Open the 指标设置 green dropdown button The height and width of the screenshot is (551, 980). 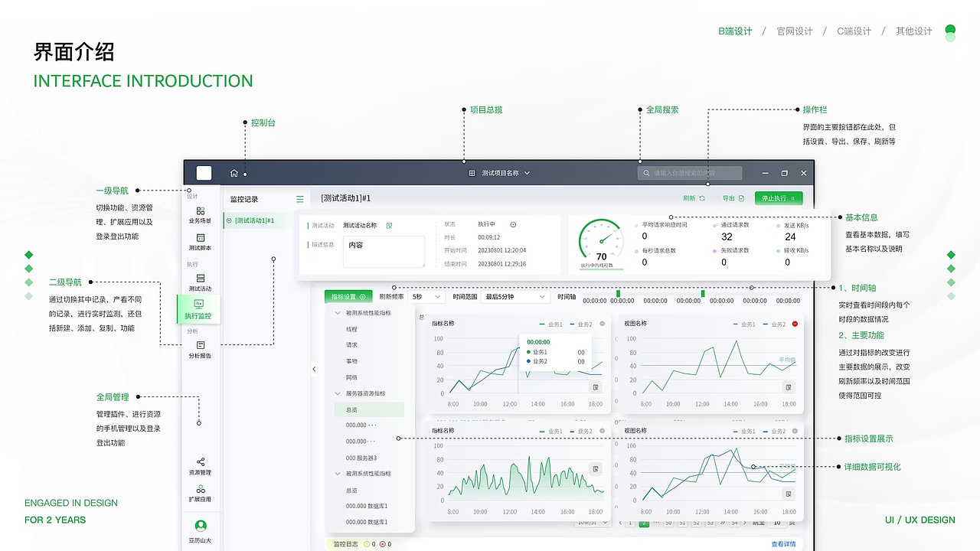point(348,296)
